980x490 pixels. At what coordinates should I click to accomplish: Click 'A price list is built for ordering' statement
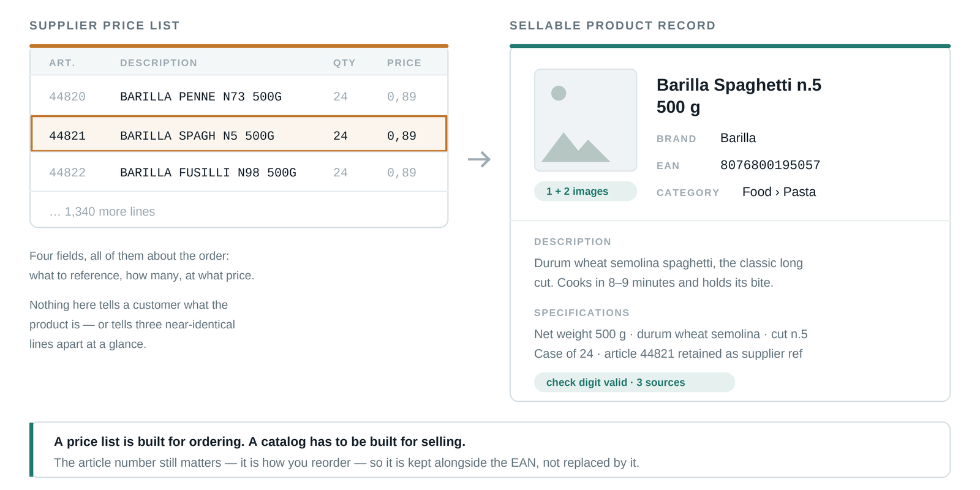(x=260, y=442)
